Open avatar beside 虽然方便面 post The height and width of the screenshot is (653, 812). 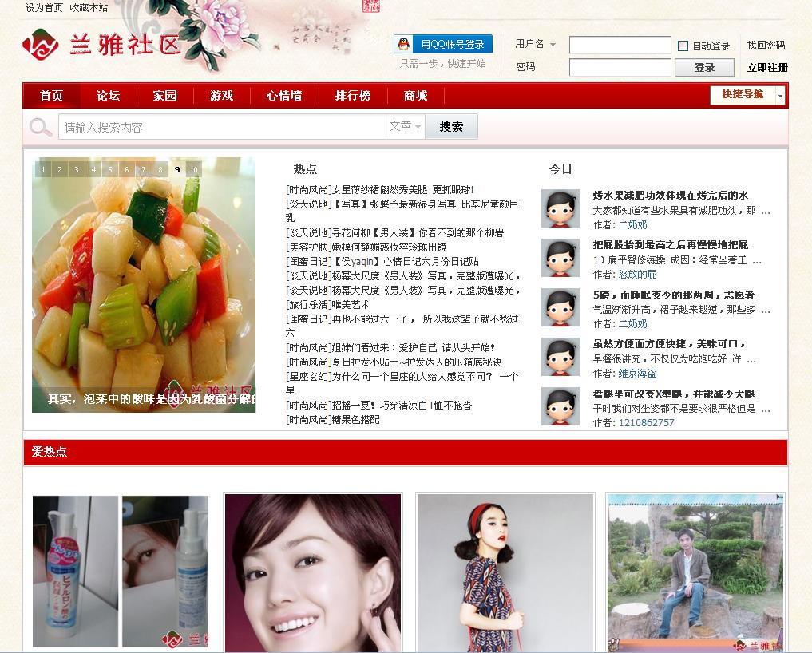point(560,357)
